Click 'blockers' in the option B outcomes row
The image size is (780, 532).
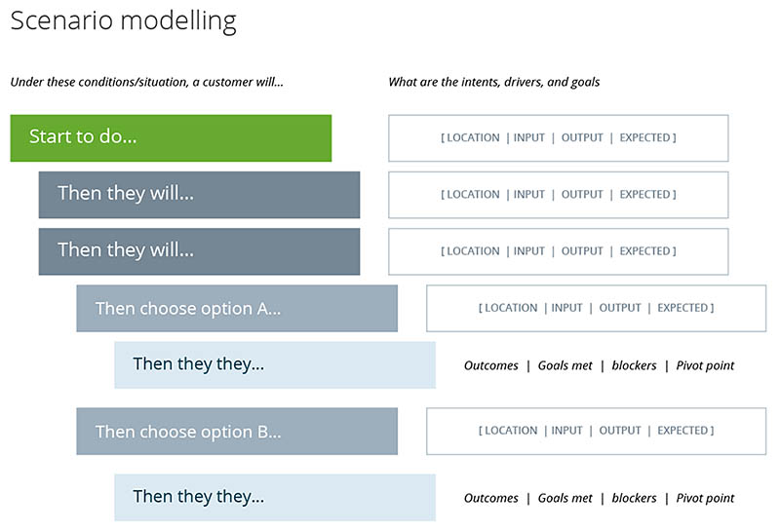pyautogui.click(x=634, y=498)
